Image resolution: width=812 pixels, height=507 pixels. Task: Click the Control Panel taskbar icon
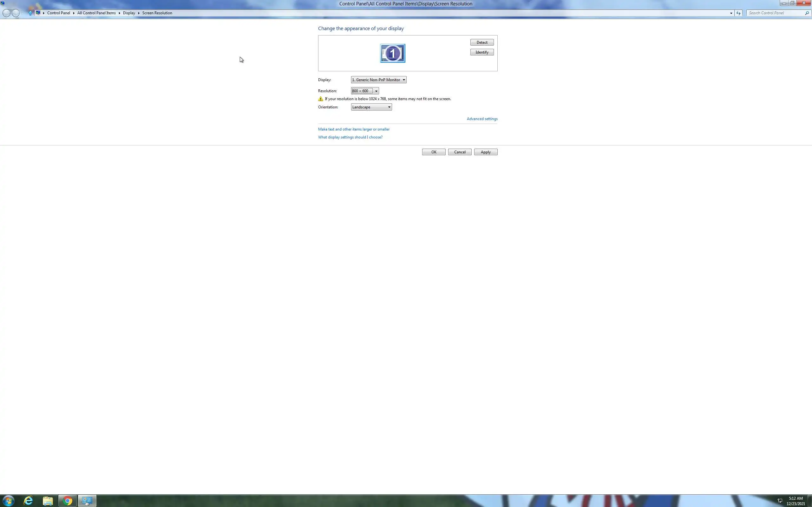87,501
